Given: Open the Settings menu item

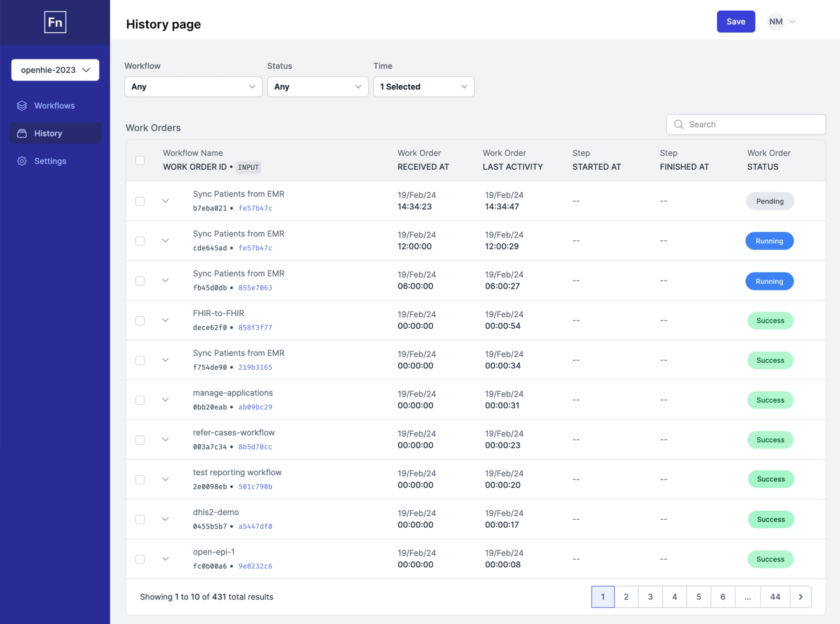Looking at the screenshot, I should click(55, 161).
